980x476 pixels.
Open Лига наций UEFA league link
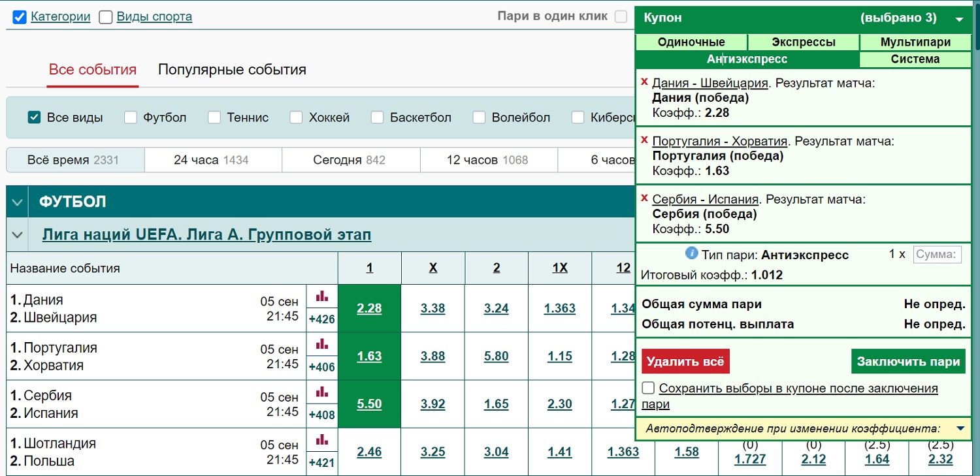(206, 234)
